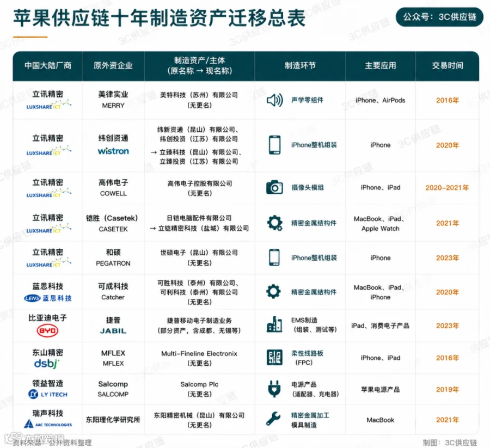Click the JABIL logo
The height and width of the screenshot is (448, 490).
pyautogui.click(x=113, y=331)
